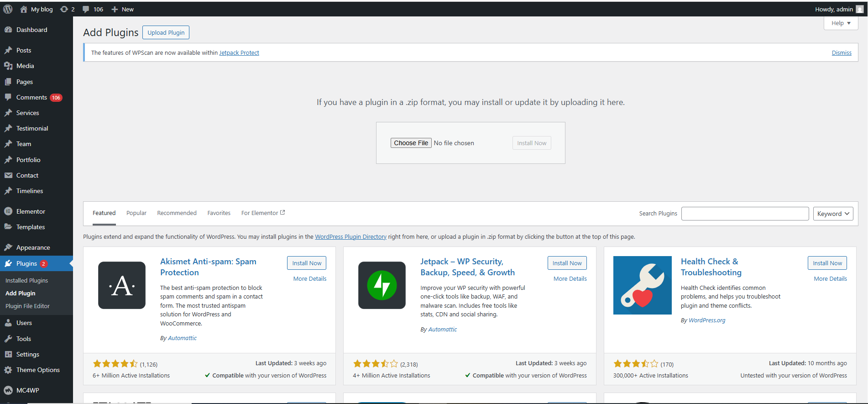This screenshot has width=868, height=404.
Task: Open the WordPress Plugin Directory link
Action: pos(350,237)
